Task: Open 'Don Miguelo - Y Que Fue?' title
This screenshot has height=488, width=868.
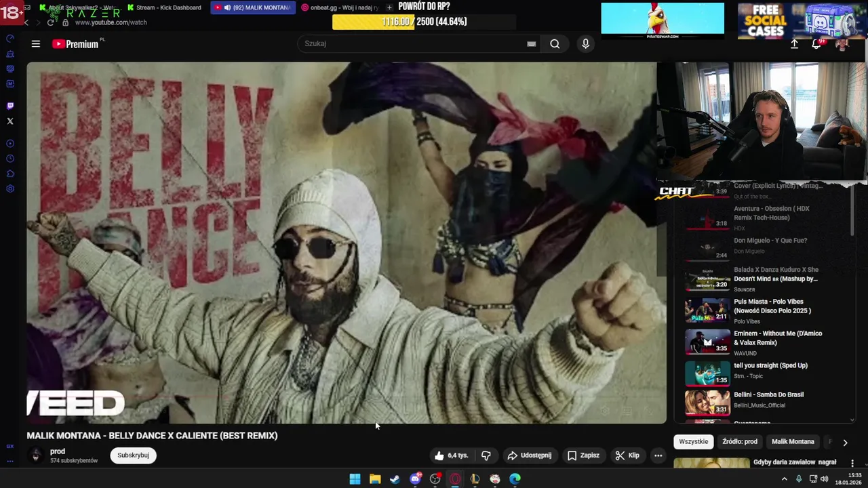Action: coord(770,241)
